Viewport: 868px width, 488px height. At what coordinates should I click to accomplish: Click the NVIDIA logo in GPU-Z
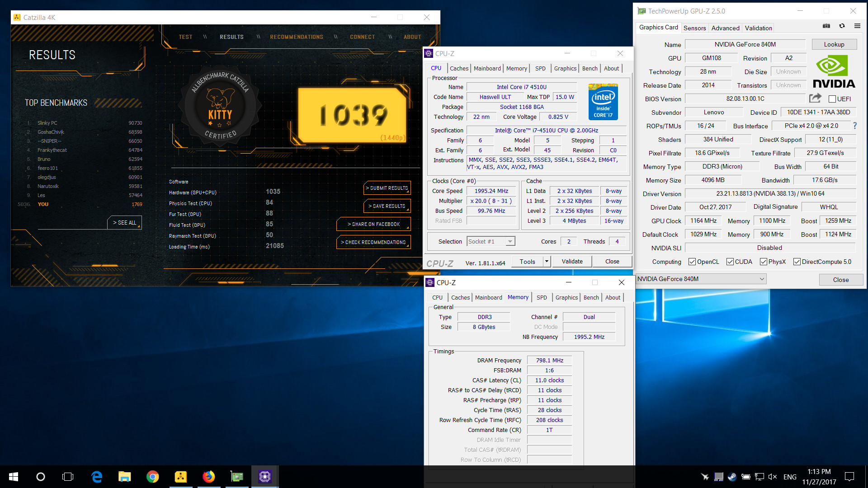[x=834, y=72]
